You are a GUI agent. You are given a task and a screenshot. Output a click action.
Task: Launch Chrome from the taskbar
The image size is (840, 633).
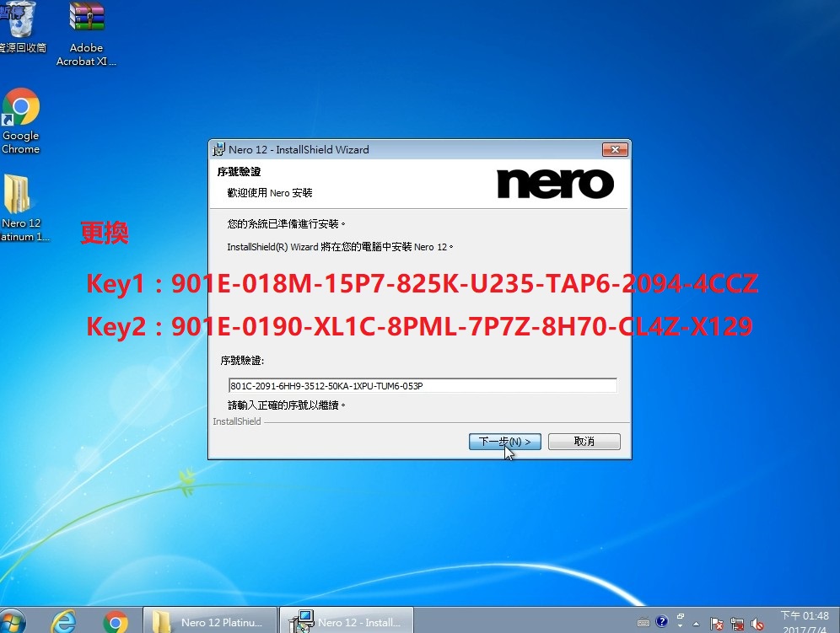tap(116, 622)
